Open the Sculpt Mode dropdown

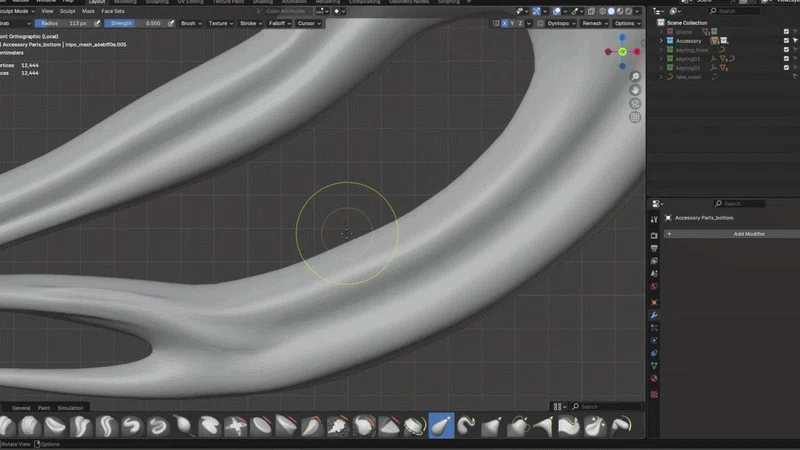coord(17,11)
